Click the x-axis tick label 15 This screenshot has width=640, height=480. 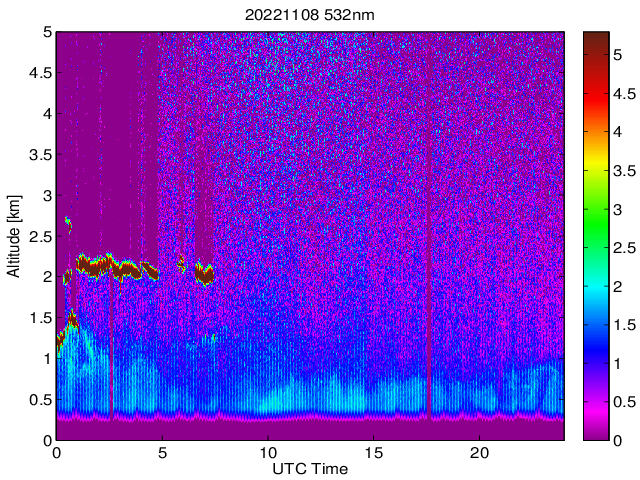[373, 452]
